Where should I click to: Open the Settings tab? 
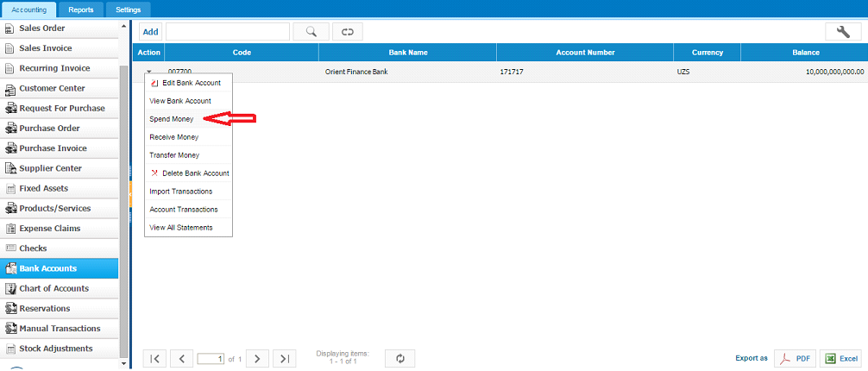128,9
